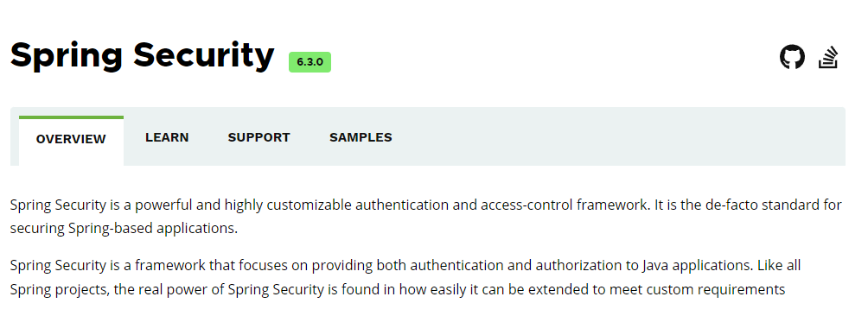Click the word "powerful" in first sentence

[x=163, y=205]
